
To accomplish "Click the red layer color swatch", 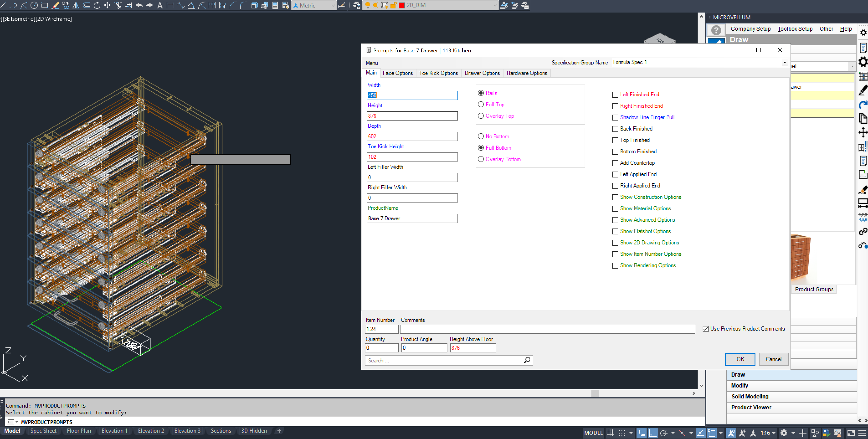I will coord(402,5).
